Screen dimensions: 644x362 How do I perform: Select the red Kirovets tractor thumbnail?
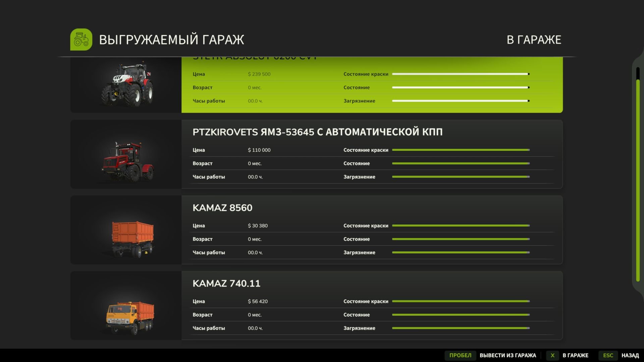[x=126, y=154]
